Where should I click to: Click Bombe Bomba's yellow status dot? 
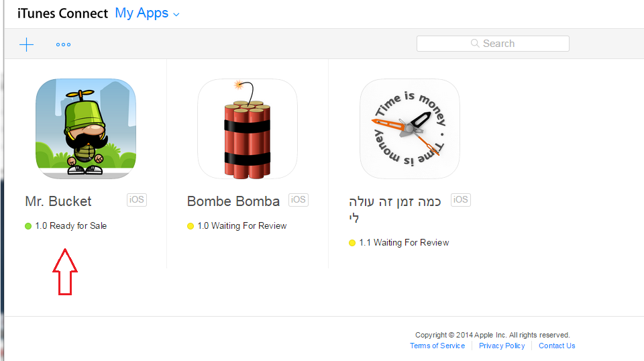coord(191,226)
